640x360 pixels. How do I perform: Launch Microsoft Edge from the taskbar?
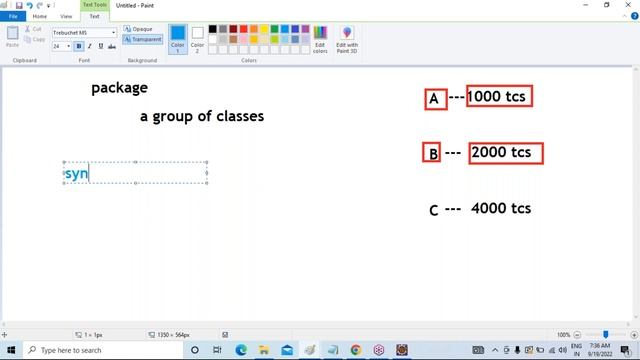pos(241,350)
